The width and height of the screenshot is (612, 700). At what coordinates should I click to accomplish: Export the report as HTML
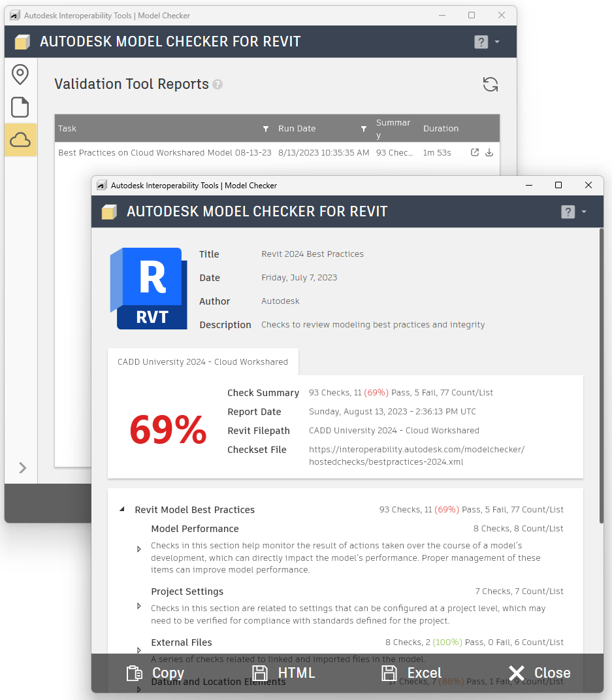[x=283, y=673]
